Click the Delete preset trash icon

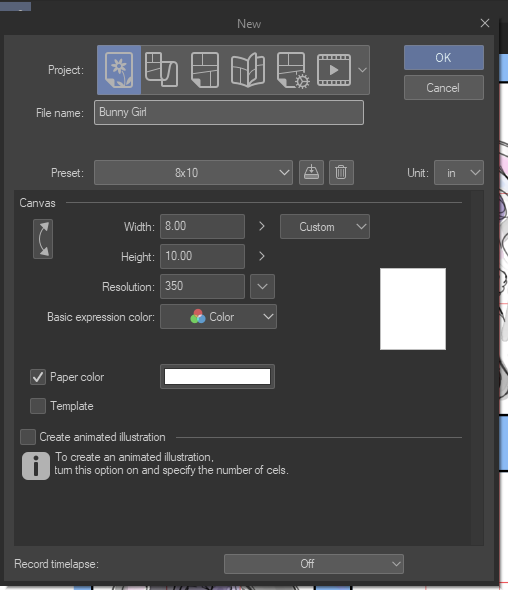[x=341, y=173]
